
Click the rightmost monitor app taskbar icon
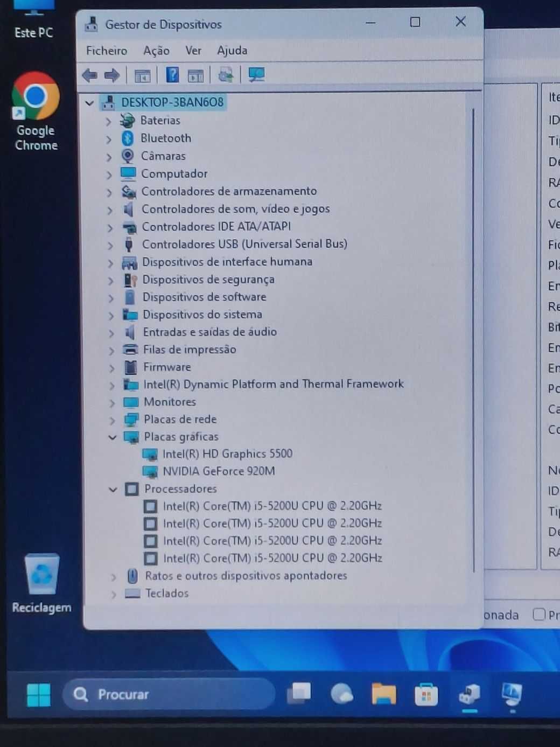512,694
